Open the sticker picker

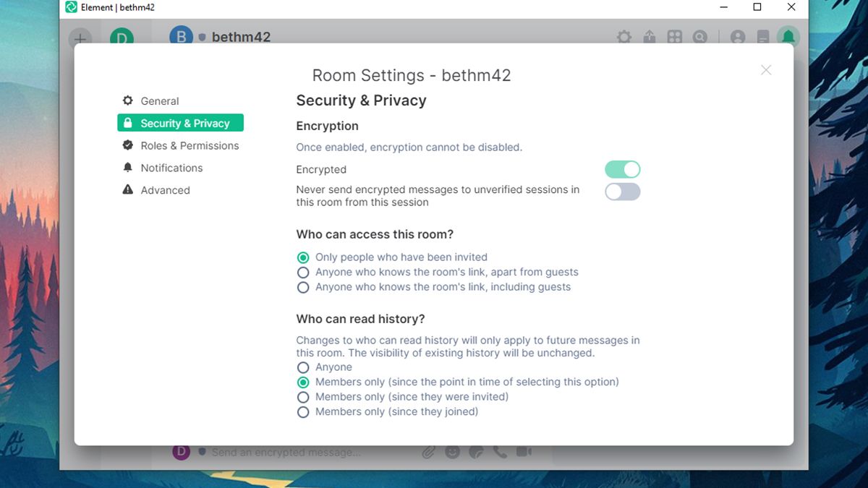pyautogui.click(x=476, y=451)
